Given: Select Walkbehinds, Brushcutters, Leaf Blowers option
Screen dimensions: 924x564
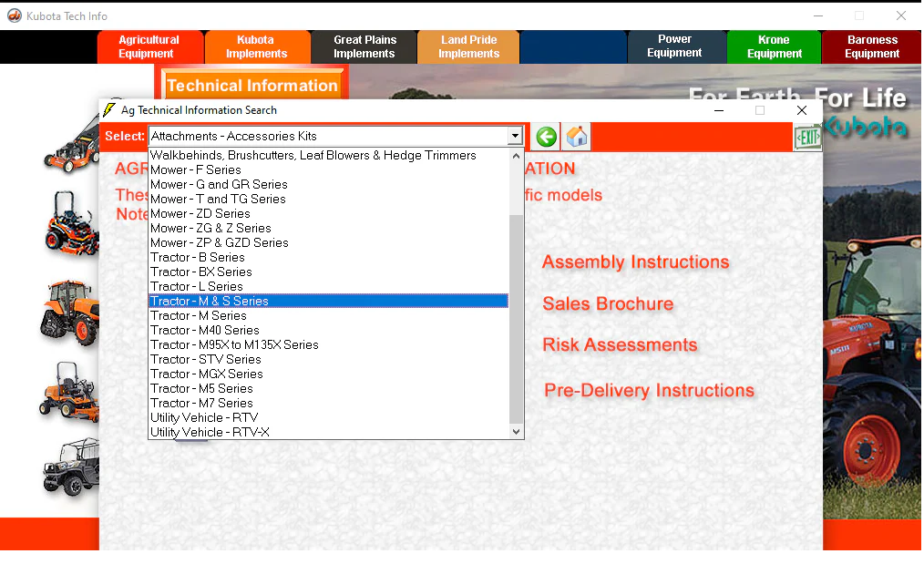Looking at the screenshot, I should pos(313,155).
